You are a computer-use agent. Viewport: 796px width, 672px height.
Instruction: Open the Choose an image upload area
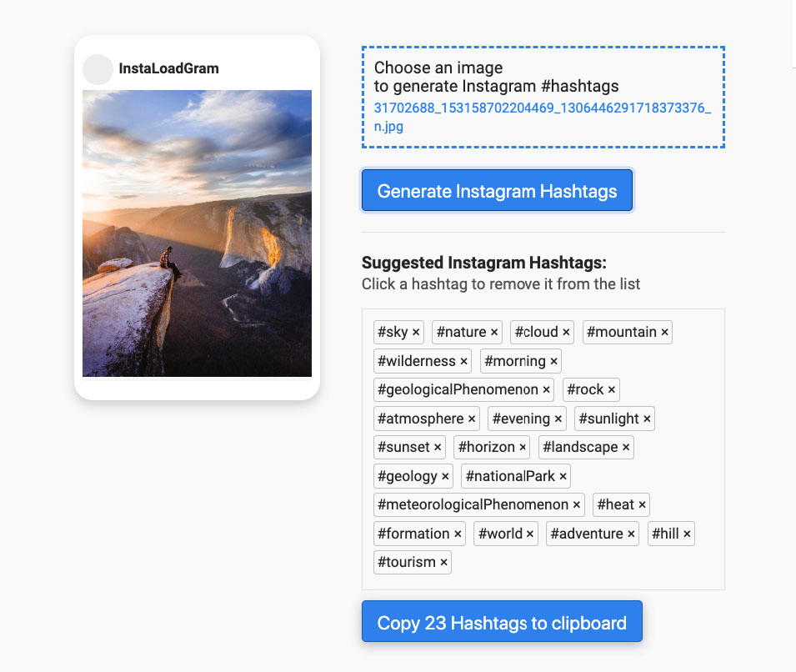(x=543, y=97)
